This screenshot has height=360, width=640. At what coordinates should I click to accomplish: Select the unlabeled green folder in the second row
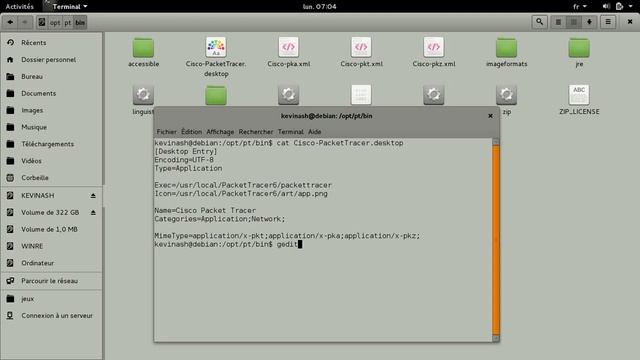coord(216,95)
